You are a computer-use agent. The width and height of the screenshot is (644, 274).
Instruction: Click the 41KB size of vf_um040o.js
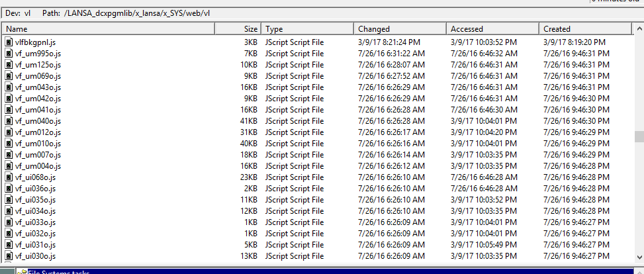coord(249,121)
